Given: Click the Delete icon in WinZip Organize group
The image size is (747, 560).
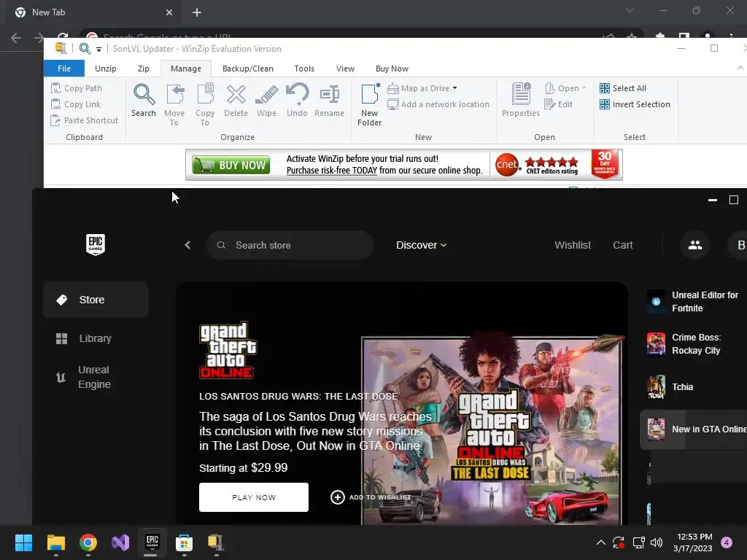Looking at the screenshot, I should (236, 100).
